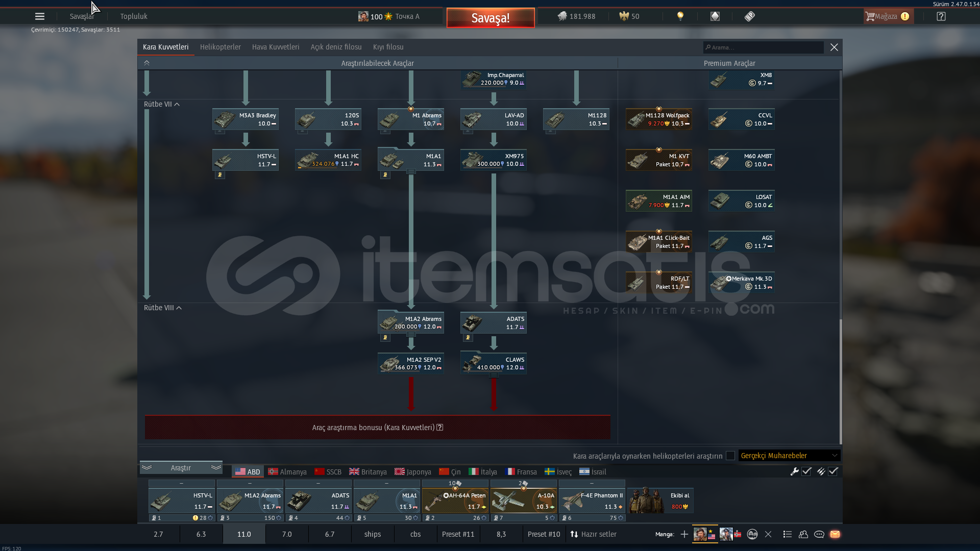Select premium Merkava Mk.3D card
Viewport: 980px width, 551px height.
click(x=742, y=282)
